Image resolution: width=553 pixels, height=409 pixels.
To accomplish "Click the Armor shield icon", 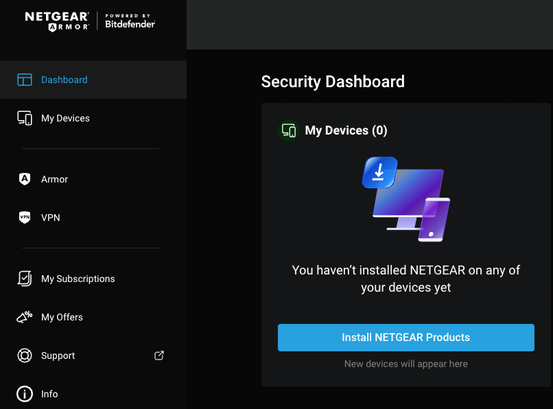I will [24, 179].
